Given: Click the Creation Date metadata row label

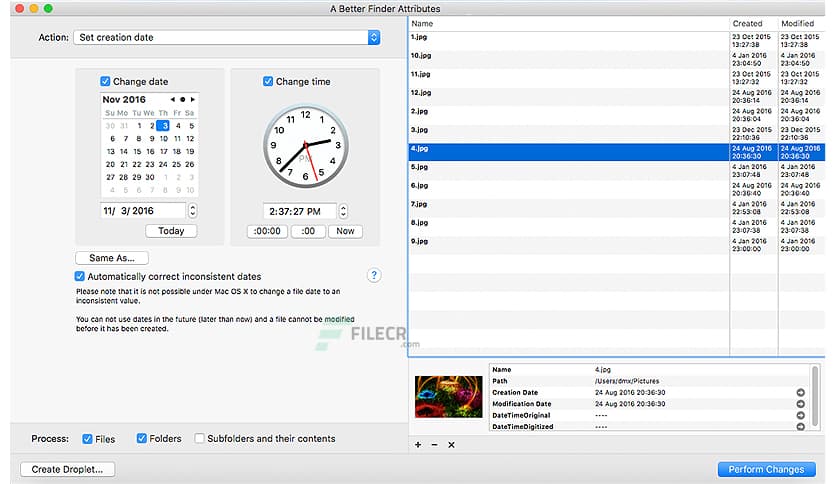Looking at the screenshot, I should tap(515, 392).
